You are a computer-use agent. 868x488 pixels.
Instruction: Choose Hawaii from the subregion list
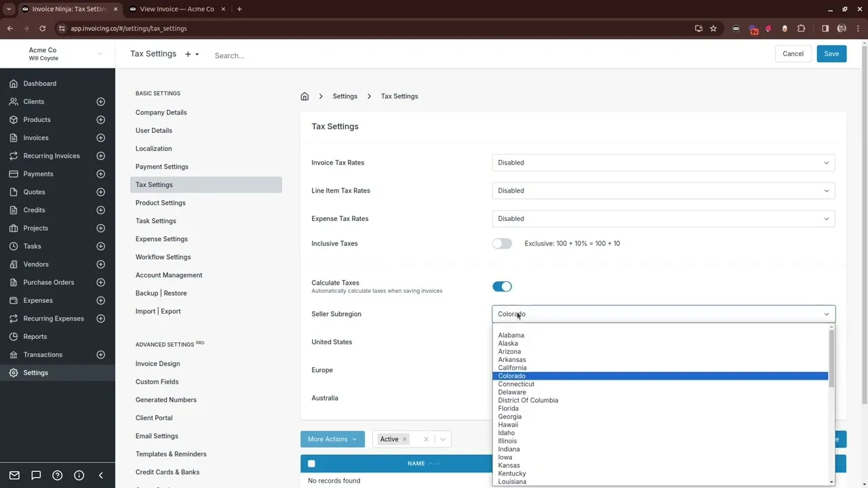[x=660, y=425]
